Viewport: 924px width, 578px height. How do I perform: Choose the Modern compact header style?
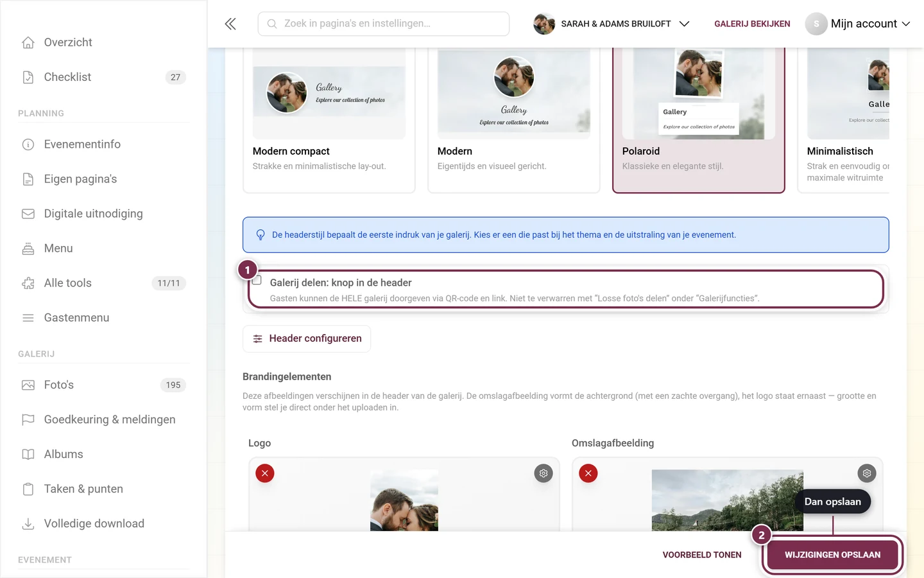click(x=329, y=120)
